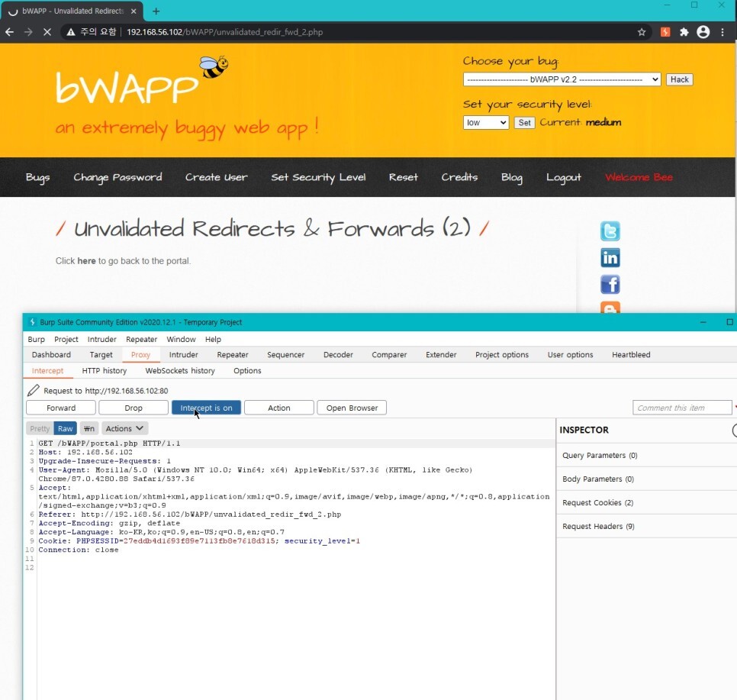Viewport: 737px width, 700px height.
Task: Drop the intercepted request
Action: pos(134,408)
